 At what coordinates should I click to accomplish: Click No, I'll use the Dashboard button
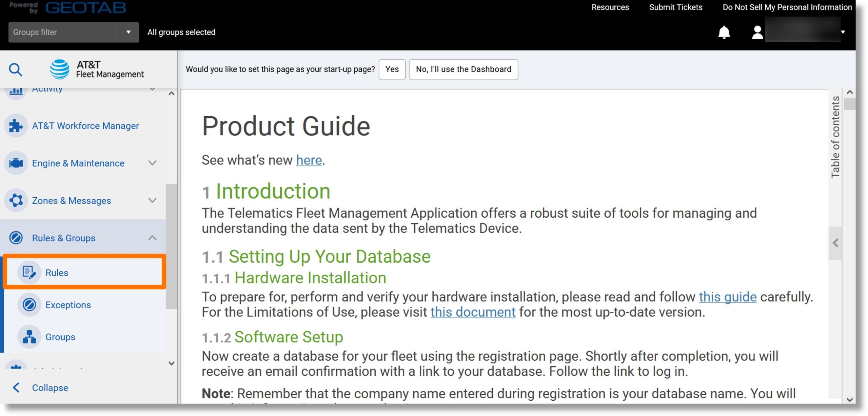463,68
